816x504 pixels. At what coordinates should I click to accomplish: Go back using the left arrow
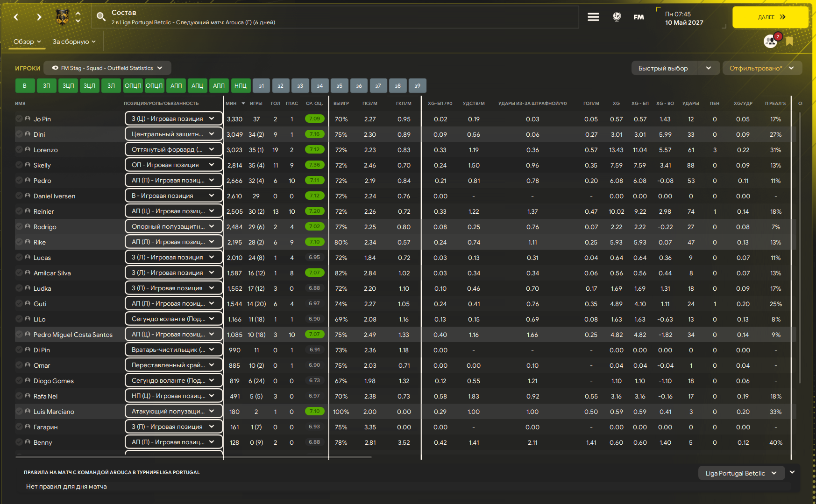coord(16,17)
